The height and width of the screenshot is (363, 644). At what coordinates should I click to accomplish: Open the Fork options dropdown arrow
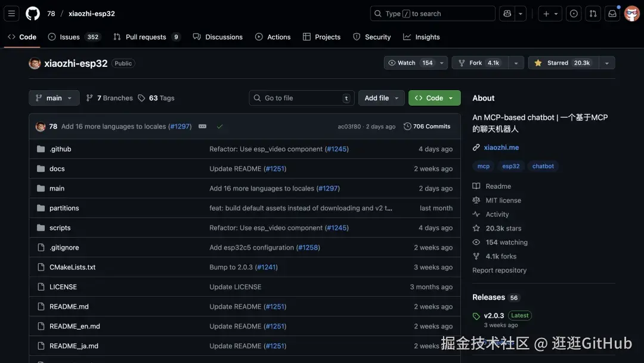pyautogui.click(x=516, y=63)
